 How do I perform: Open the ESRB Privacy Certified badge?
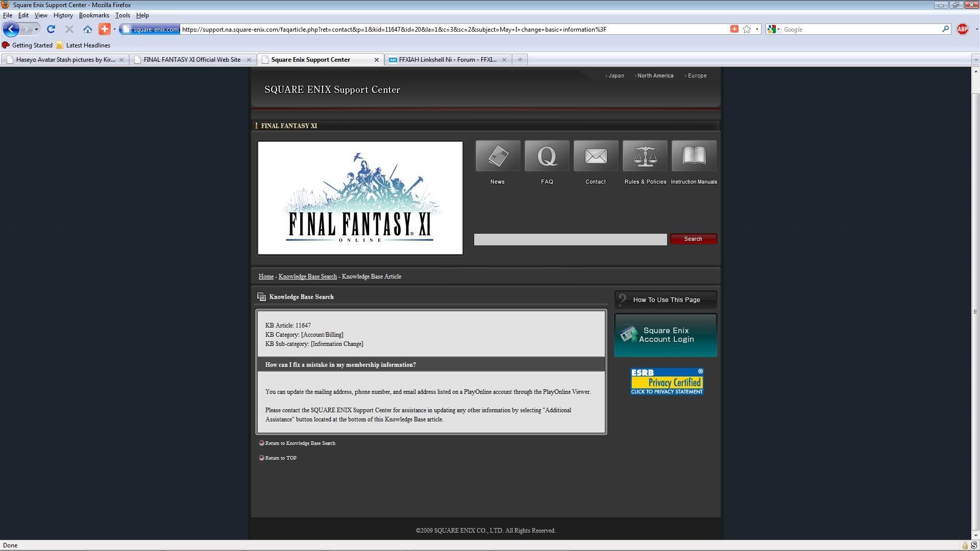[x=667, y=382]
